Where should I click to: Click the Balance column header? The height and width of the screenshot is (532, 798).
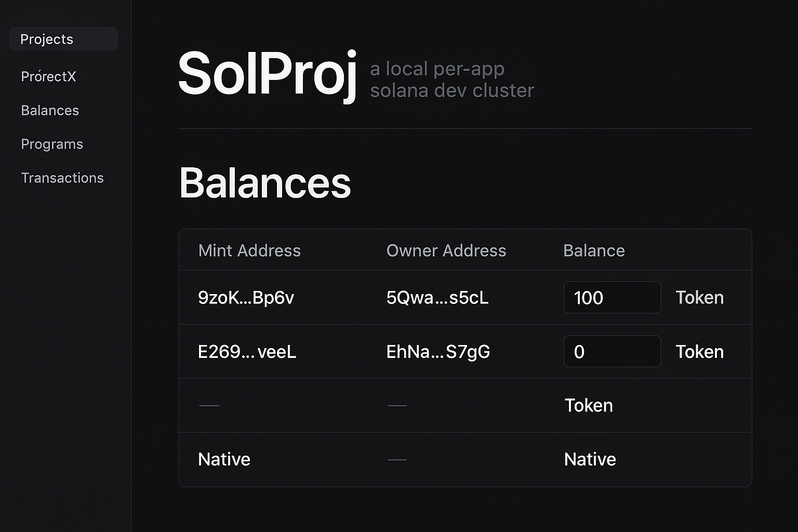594,250
